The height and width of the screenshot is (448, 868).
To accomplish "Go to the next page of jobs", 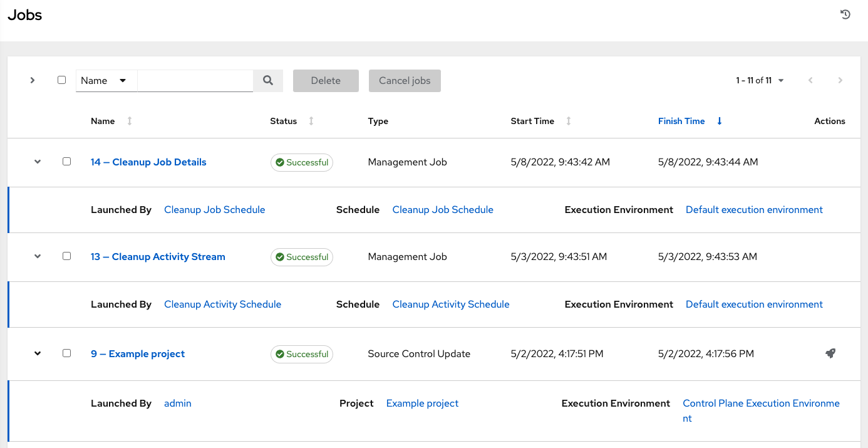I will coord(840,80).
